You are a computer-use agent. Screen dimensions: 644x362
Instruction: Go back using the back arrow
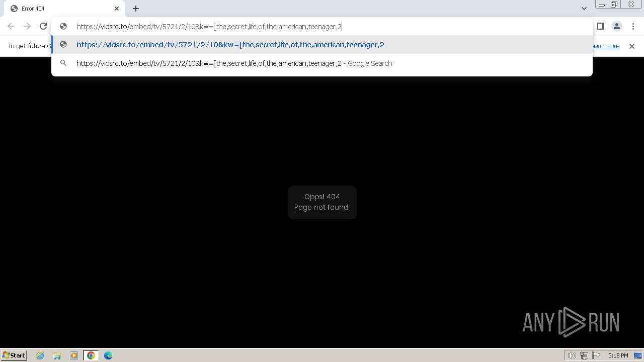pos(11,26)
